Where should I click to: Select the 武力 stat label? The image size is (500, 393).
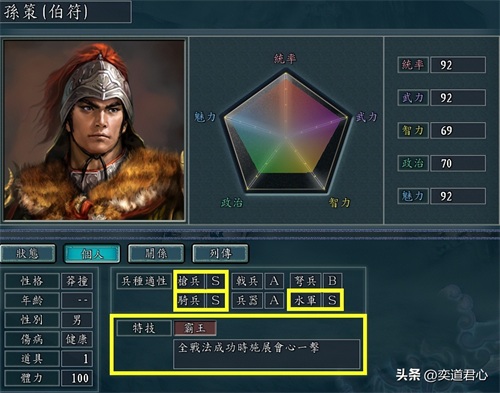coord(413,98)
